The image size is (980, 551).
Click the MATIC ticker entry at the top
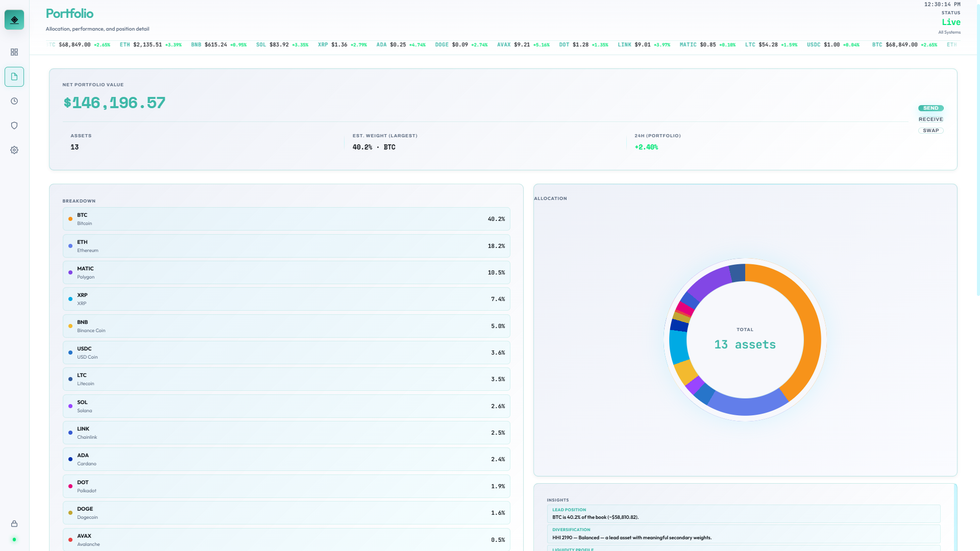click(707, 44)
